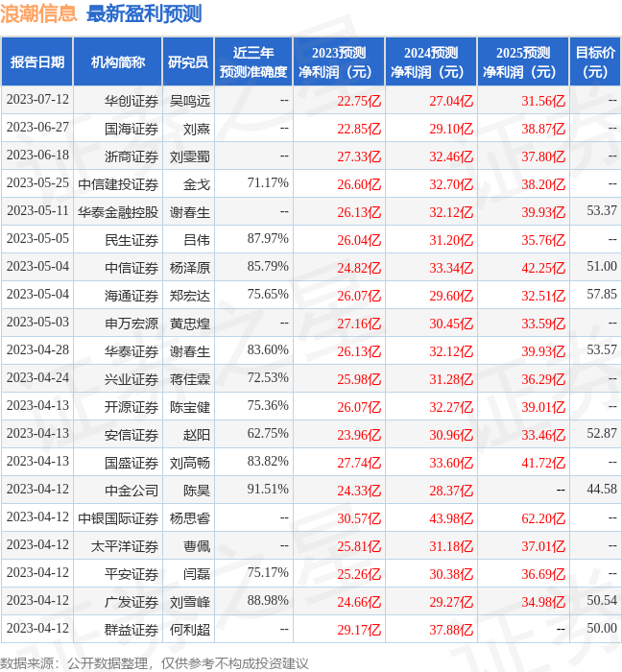Click the 83.60% accuracy value
This screenshot has width=622, height=672.
point(268,350)
